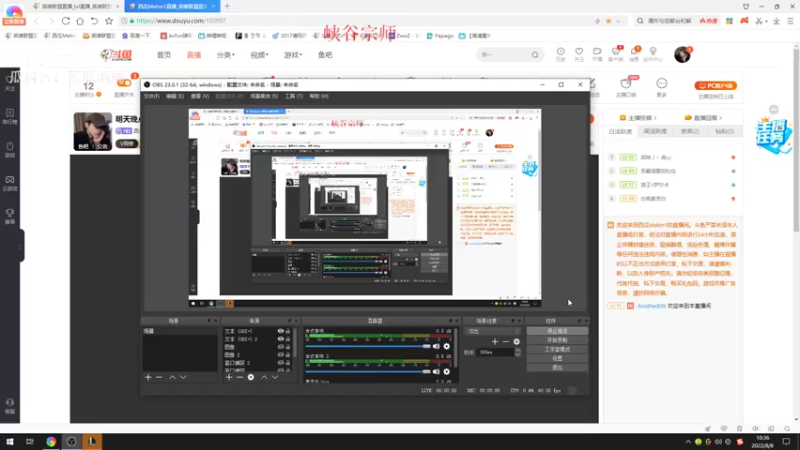
Task: Add a new source in OBS sources panel
Action: pyautogui.click(x=229, y=378)
